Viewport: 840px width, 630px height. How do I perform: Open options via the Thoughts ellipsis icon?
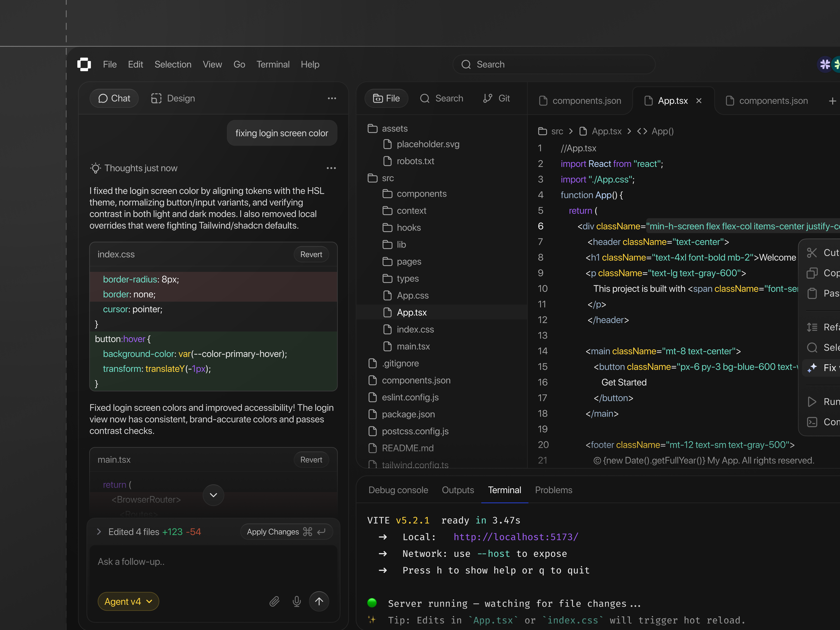[331, 168]
